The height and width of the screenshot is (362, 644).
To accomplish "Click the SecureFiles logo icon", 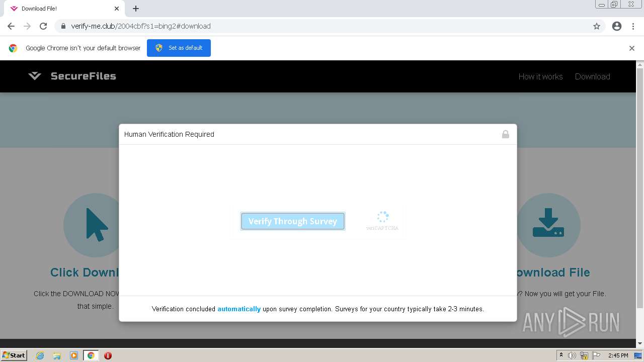I will (35, 76).
